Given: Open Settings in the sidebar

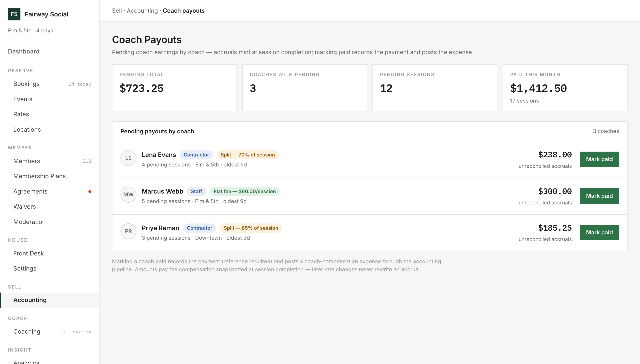Looking at the screenshot, I should pos(50,269).
